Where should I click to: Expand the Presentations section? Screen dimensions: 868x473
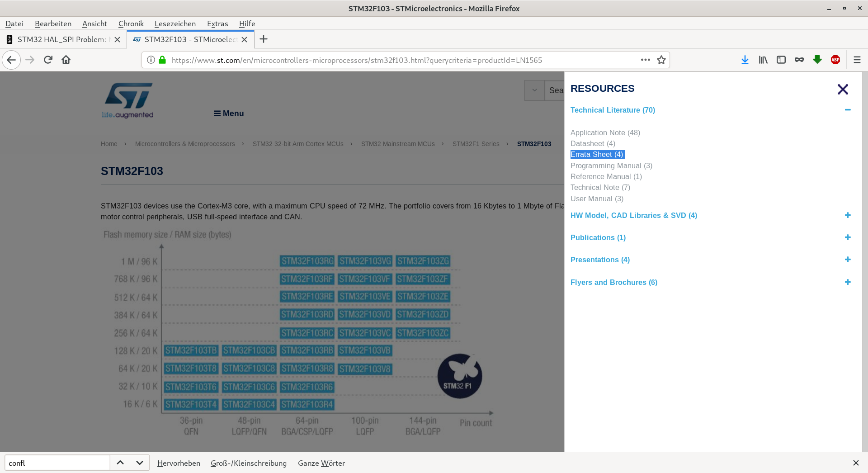tap(848, 260)
